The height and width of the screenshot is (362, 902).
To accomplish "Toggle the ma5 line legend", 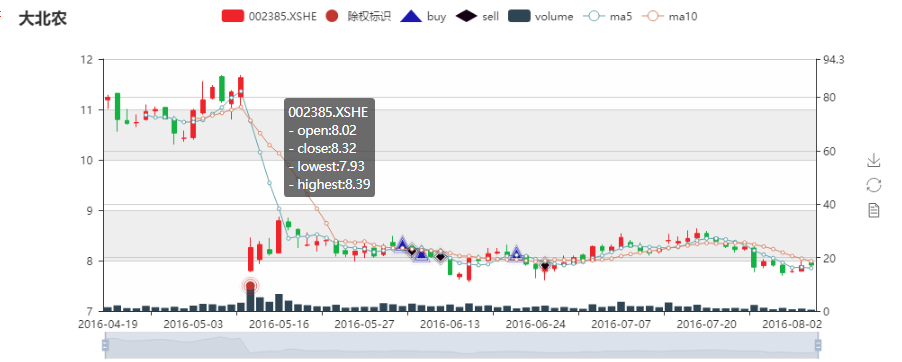I will pos(608,16).
